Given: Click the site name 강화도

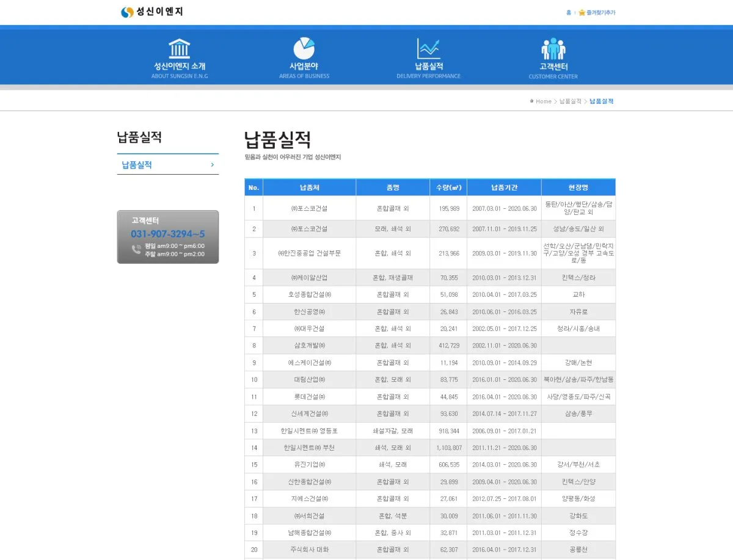Looking at the screenshot, I should coord(578,516).
